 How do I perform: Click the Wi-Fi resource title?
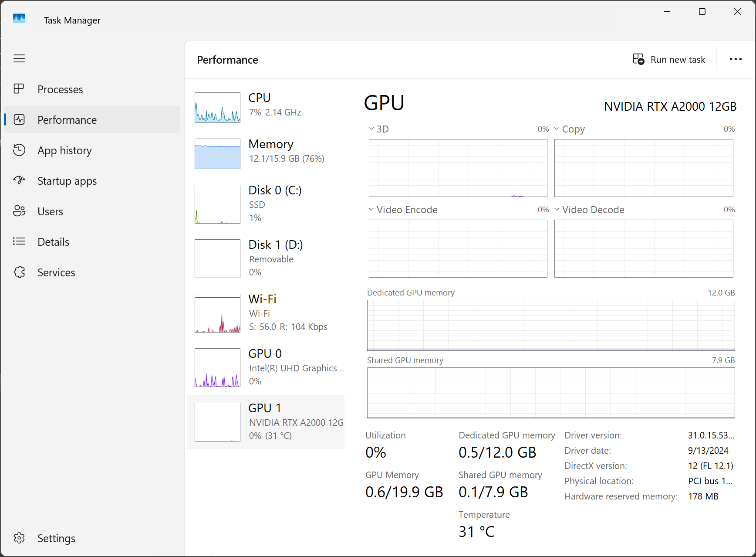262,299
